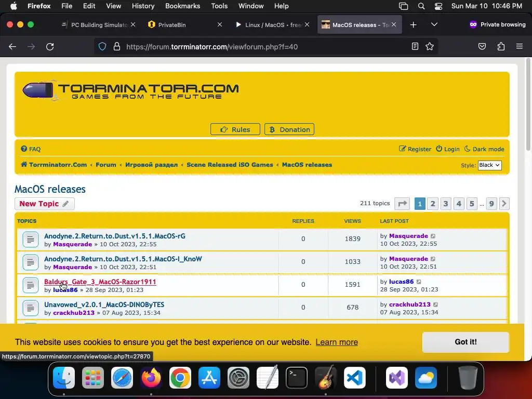Click the jump to page arrow button

[x=402, y=204]
